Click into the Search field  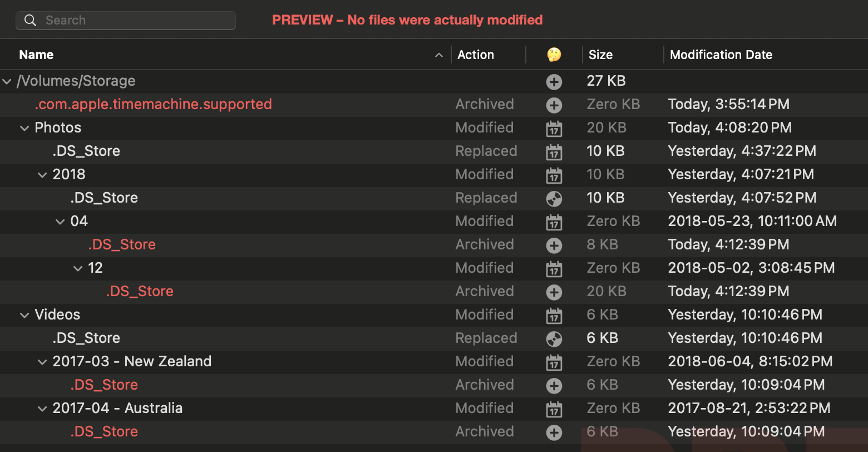(134, 21)
